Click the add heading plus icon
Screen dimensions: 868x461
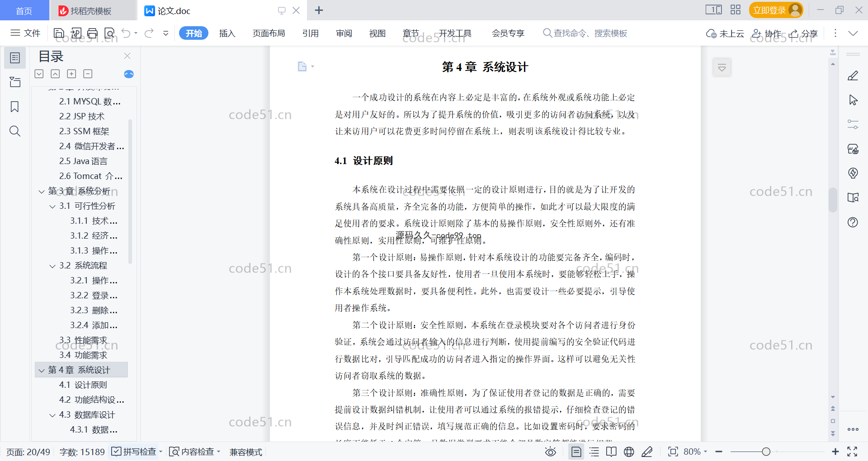pos(71,74)
